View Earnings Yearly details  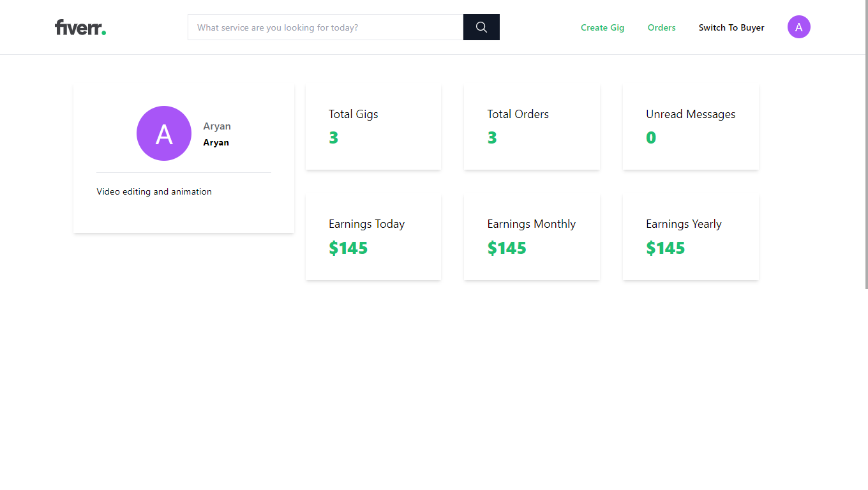(x=690, y=236)
